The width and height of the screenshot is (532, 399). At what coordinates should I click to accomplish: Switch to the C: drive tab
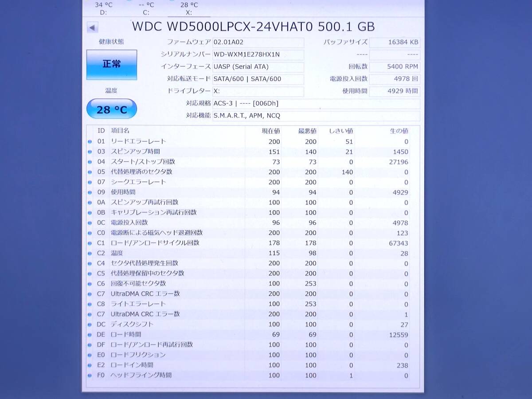pyautogui.click(x=146, y=8)
